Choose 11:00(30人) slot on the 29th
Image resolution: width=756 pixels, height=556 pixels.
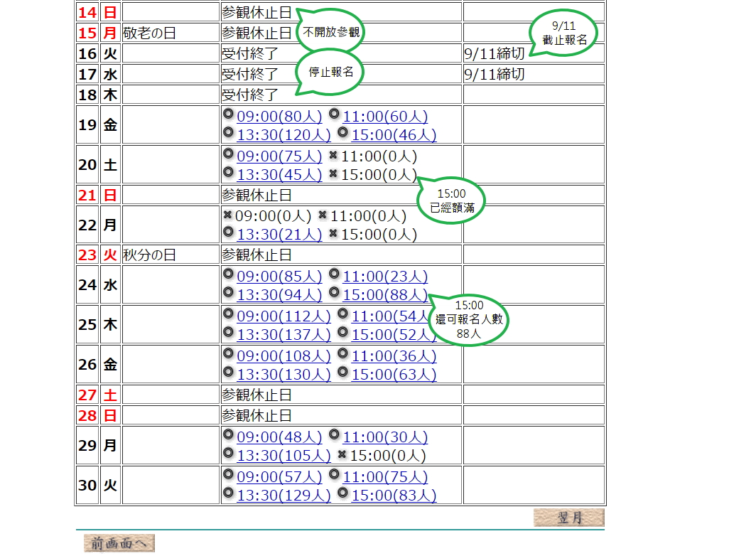[385, 437]
